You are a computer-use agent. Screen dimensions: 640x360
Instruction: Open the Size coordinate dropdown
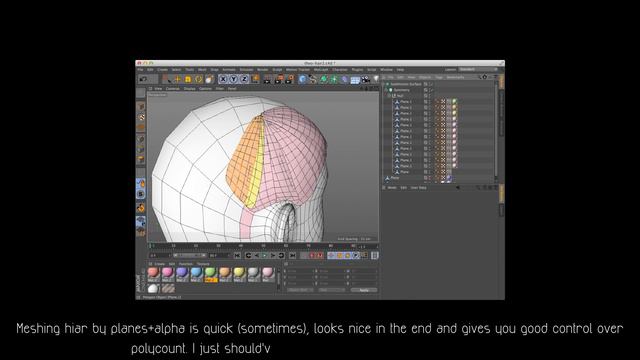[331, 290]
